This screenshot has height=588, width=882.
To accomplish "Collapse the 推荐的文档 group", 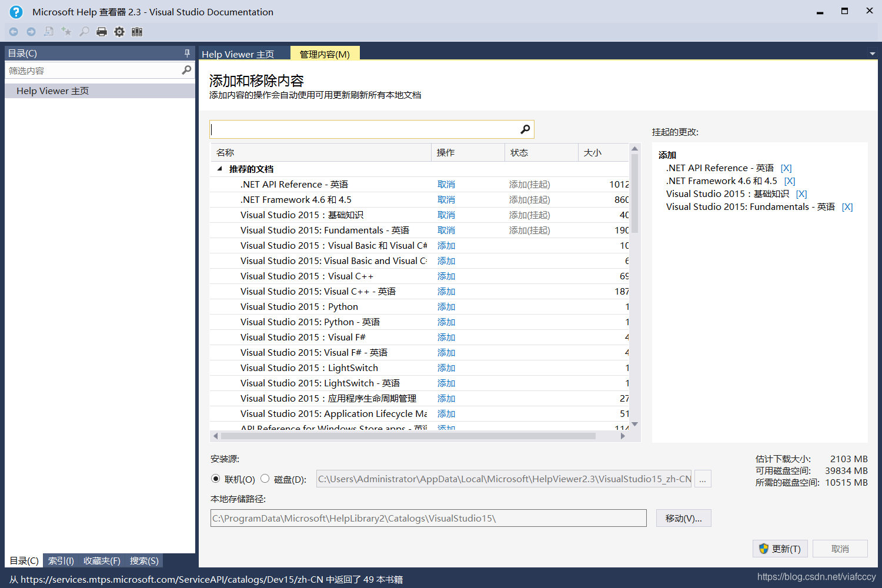I will click(x=220, y=169).
